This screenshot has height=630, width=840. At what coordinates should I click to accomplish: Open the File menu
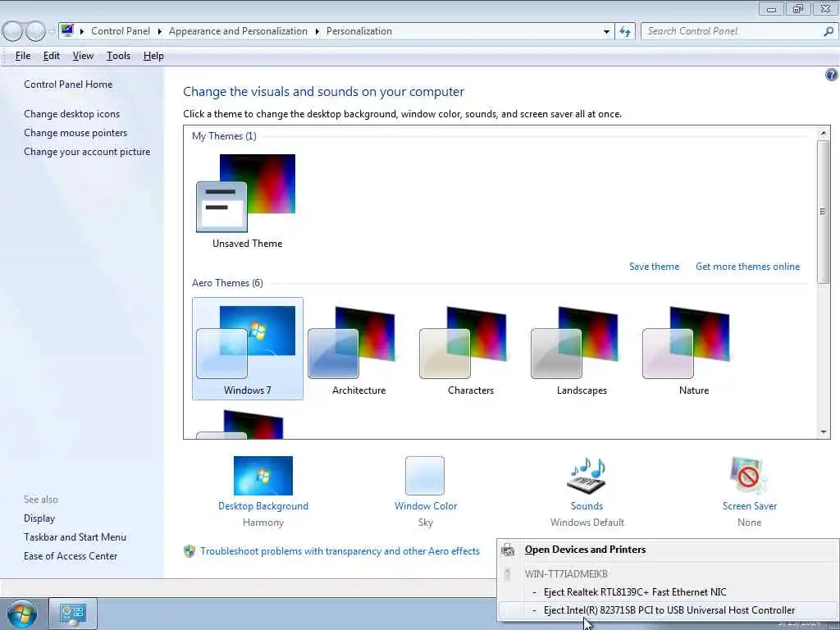pyautogui.click(x=23, y=56)
